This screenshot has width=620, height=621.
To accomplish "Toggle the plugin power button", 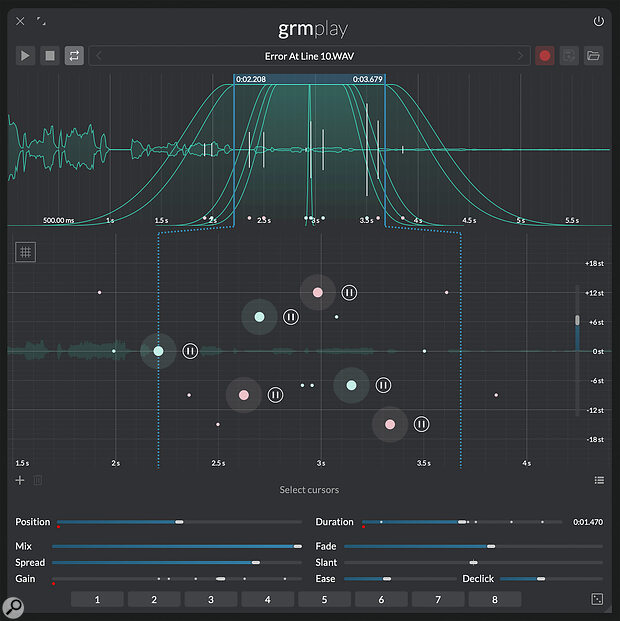I will [x=598, y=21].
